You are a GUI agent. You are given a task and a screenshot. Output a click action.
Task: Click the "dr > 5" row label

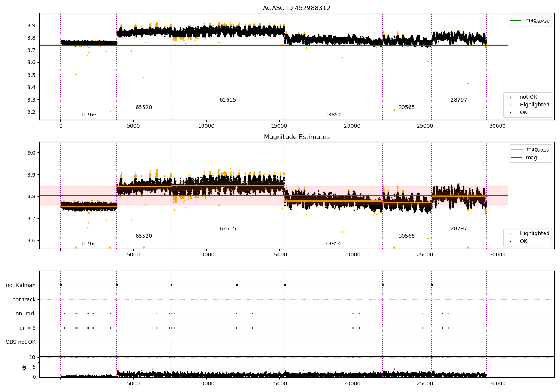(28, 328)
